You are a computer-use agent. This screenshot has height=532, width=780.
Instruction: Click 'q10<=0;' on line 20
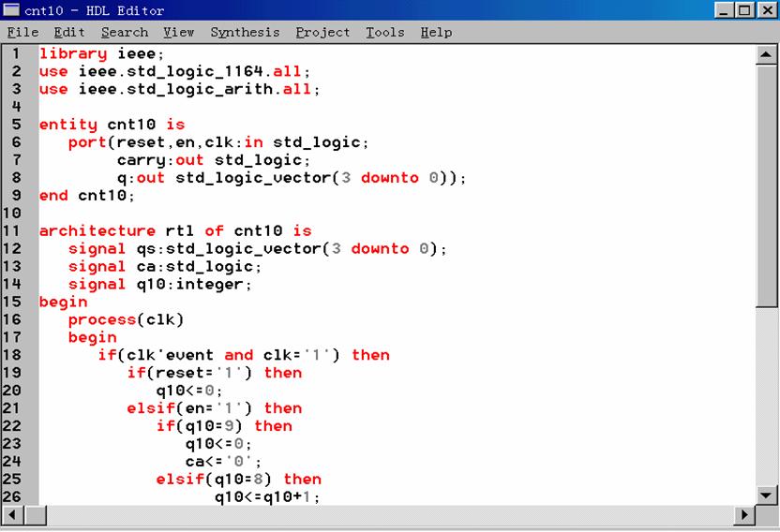(189, 391)
